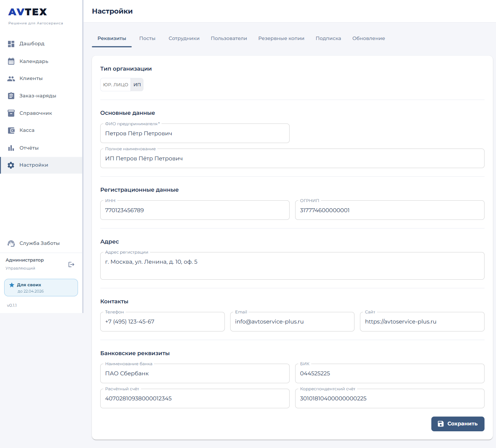Click the Для своих subscription badge
Screen dimensions: 496x448
(41, 288)
